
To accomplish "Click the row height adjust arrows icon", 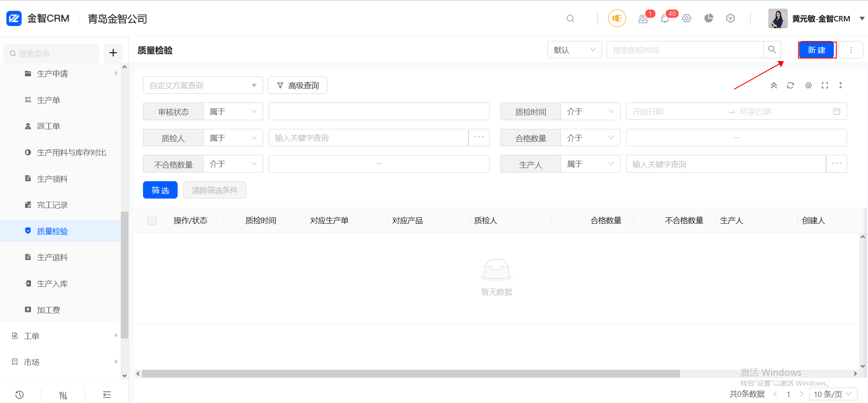I will 841,86.
